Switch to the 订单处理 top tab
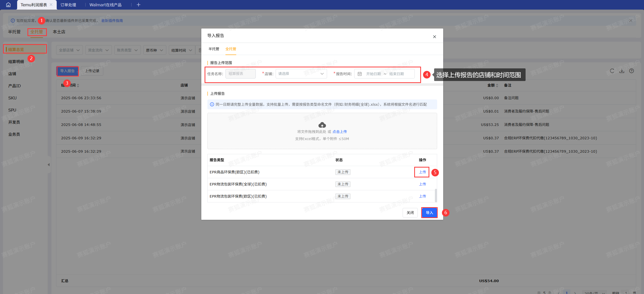 68,5
